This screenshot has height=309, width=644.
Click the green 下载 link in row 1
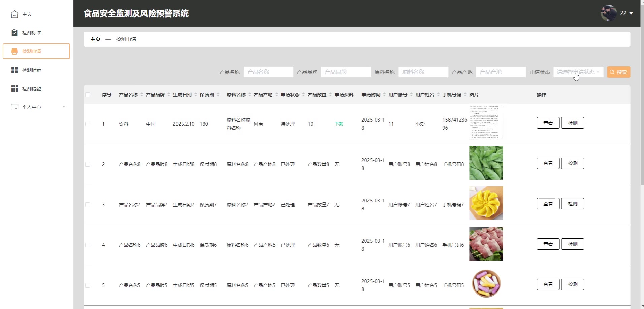coord(339,124)
